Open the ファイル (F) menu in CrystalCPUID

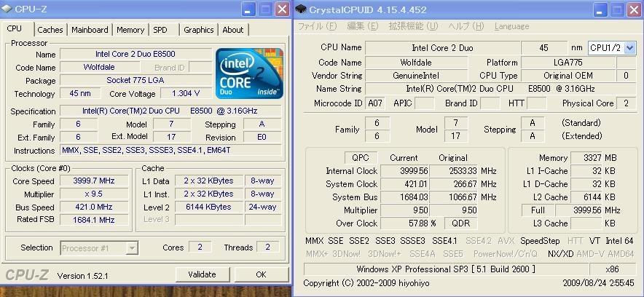point(317,26)
